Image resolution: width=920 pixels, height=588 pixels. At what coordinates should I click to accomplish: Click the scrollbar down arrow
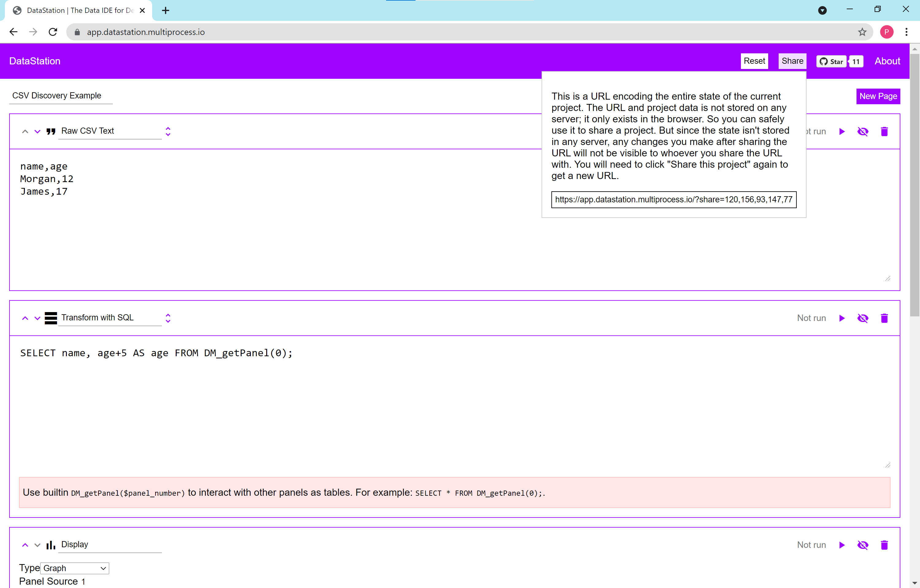(x=914, y=583)
